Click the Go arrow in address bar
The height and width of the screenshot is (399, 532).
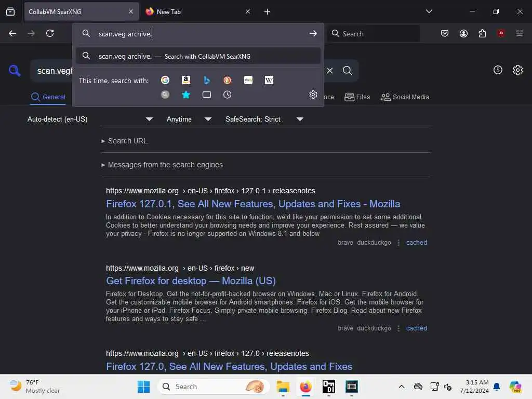313,33
